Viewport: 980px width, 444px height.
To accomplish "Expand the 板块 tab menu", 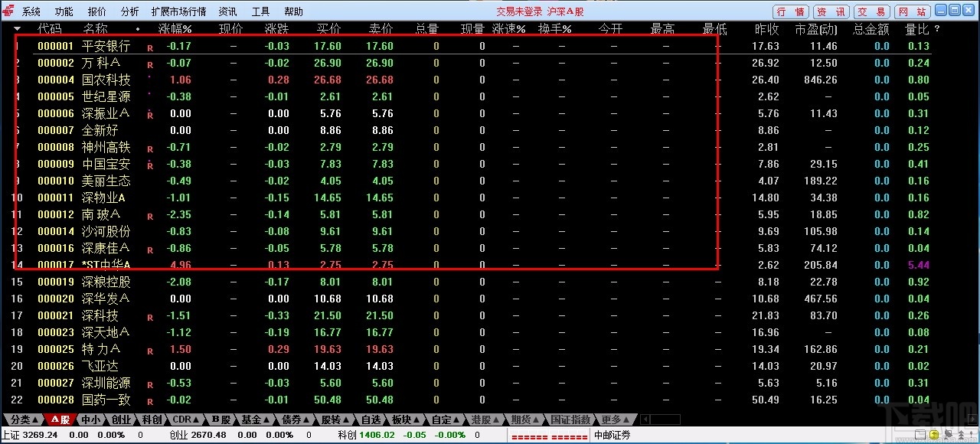I will [x=406, y=420].
